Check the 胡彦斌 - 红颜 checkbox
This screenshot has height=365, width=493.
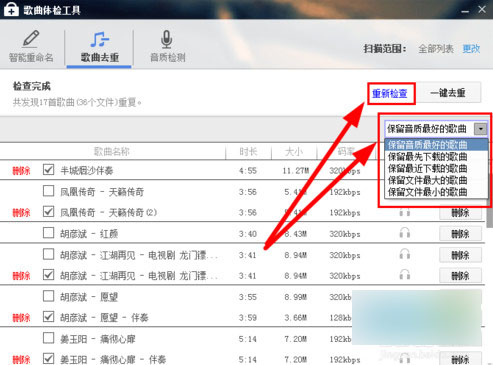[x=48, y=233]
